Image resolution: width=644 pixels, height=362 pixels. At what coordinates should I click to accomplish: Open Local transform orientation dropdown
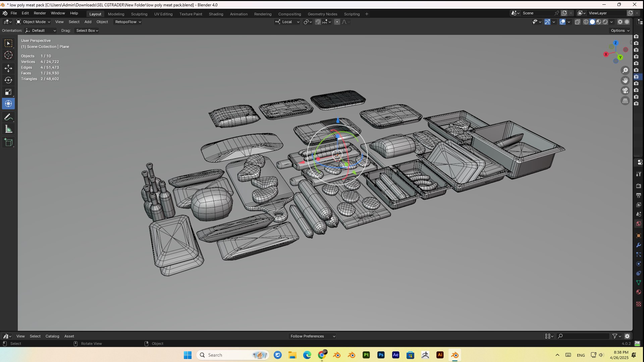point(287,22)
